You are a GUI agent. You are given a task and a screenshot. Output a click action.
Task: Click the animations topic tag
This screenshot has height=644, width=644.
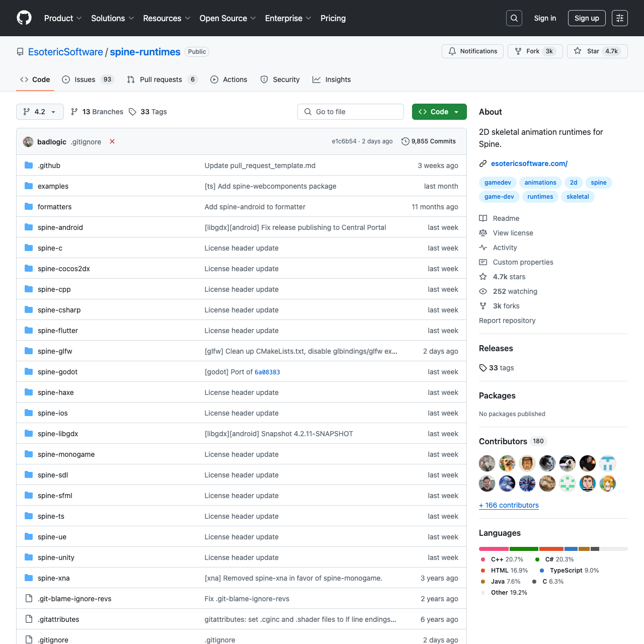(540, 183)
